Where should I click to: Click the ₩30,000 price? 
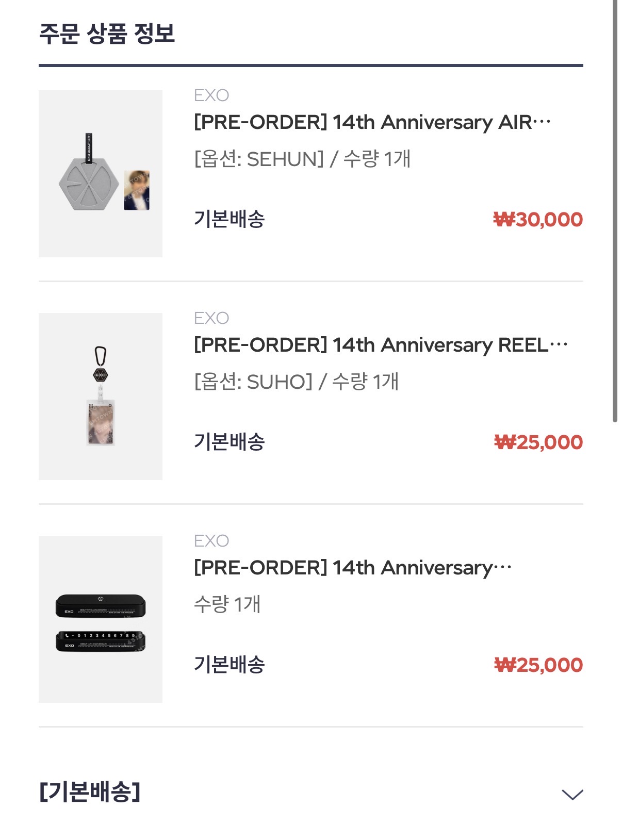pyautogui.click(x=538, y=220)
